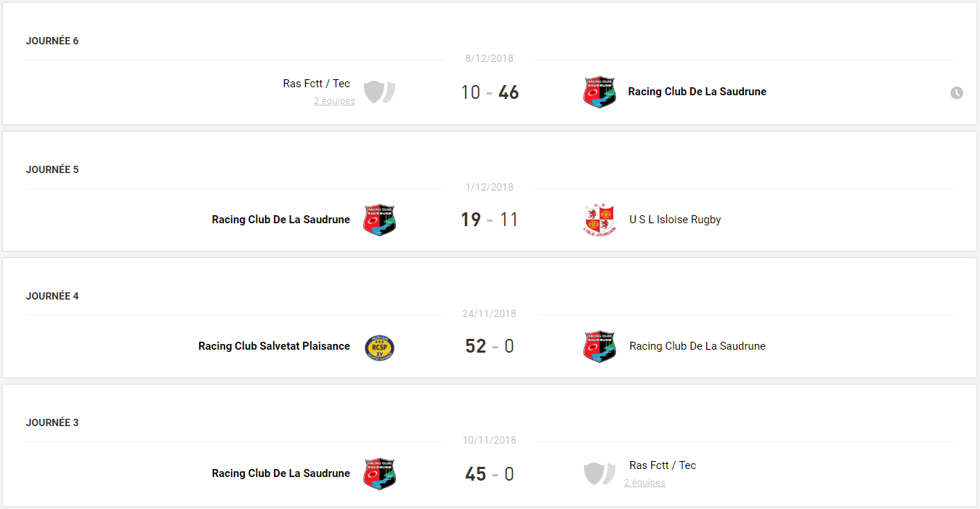This screenshot has width=980, height=509.
Task: Click Ras Fctt / Tec name in Journée 6
Action: (316, 84)
